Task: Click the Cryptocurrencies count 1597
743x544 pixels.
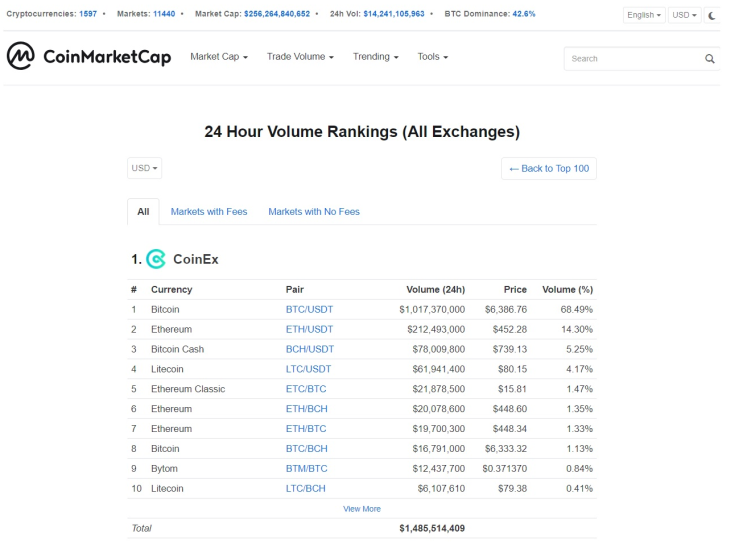Action: click(88, 14)
